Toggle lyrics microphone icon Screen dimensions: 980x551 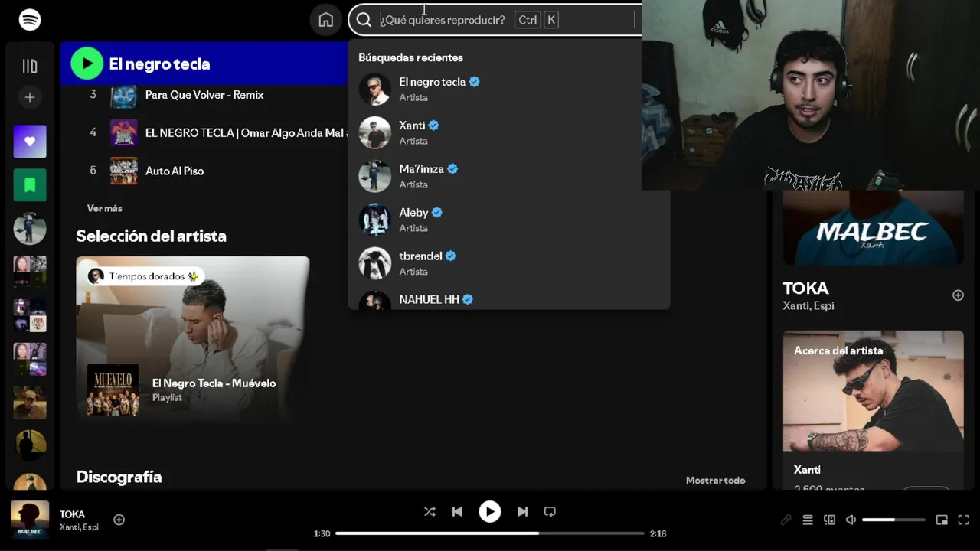click(786, 520)
